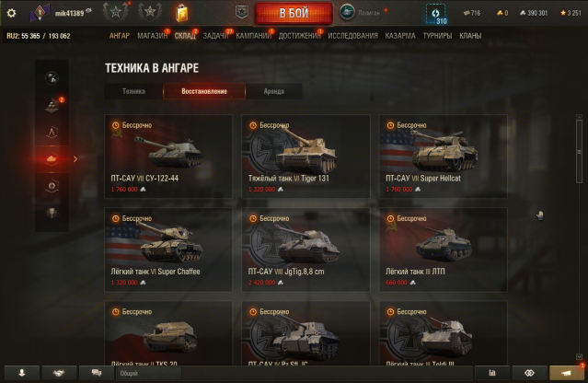Click the Общий chat input field

click(149, 373)
